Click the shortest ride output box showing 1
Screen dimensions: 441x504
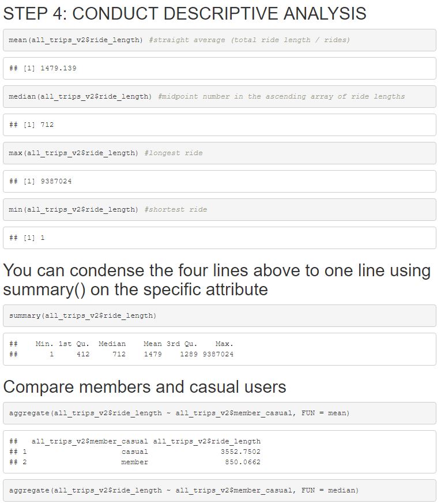(219, 238)
